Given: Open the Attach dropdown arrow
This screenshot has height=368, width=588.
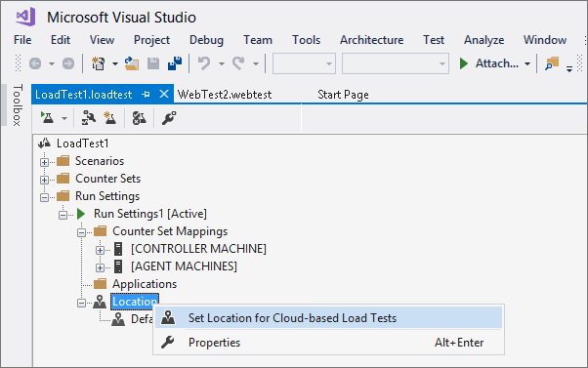Looking at the screenshot, I should click(527, 63).
